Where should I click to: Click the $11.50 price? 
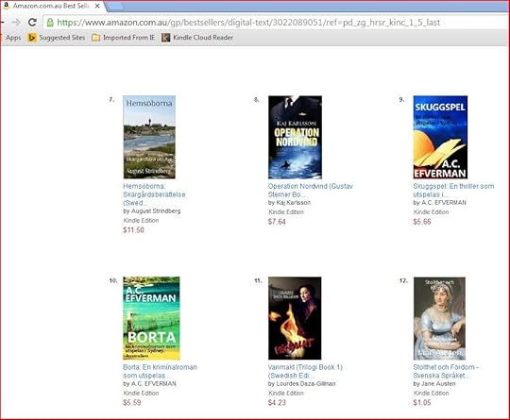click(x=133, y=230)
